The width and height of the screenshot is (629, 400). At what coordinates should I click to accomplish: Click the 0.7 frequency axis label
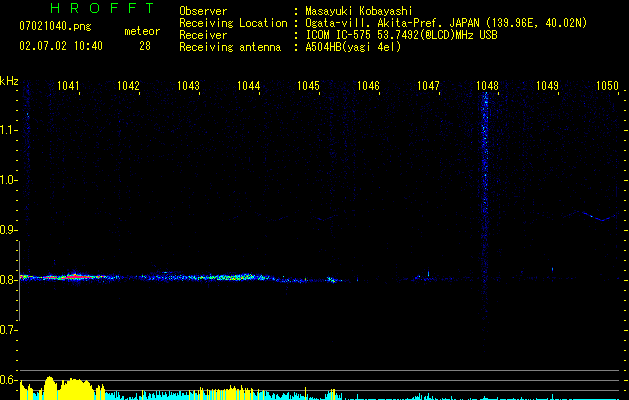point(7,330)
